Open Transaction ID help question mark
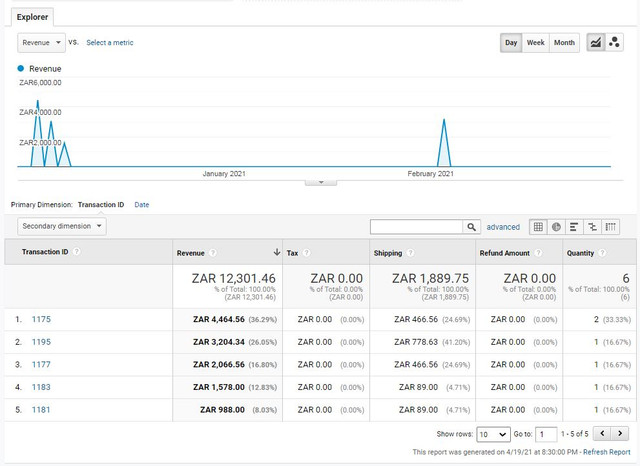The height and width of the screenshot is (466, 640). click(76, 252)
